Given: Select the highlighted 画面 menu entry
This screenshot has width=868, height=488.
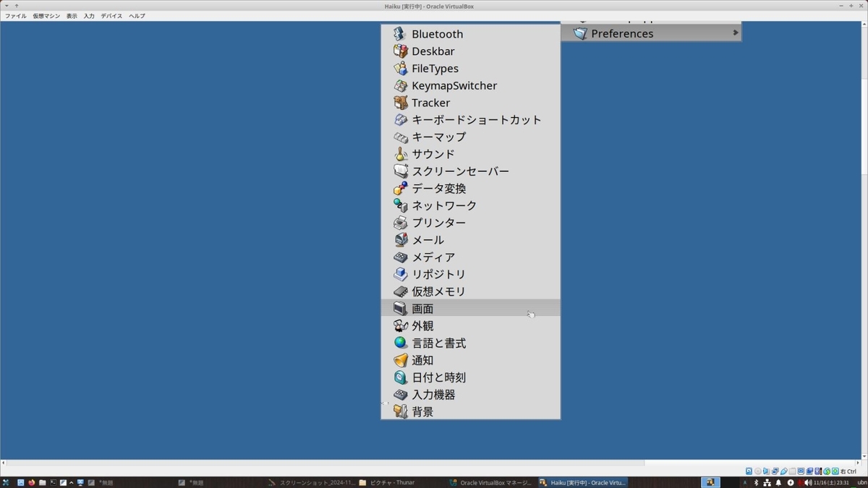Looking at the screenshot, I should point(470,309).
